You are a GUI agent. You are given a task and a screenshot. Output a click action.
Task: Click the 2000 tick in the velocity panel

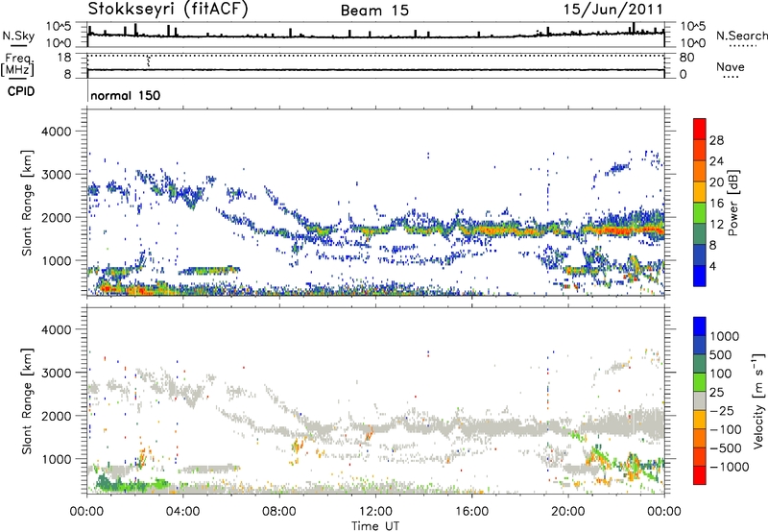click(56, 416)
